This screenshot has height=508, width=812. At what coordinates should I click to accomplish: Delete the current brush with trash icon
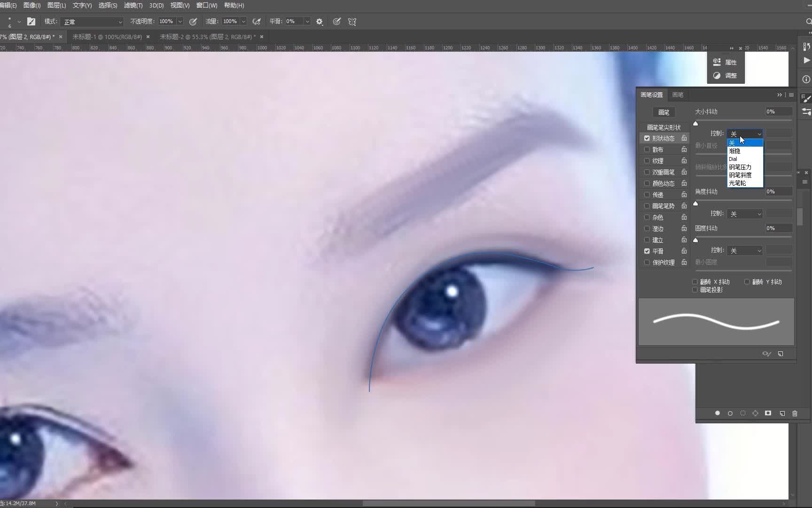click(795, 413)
